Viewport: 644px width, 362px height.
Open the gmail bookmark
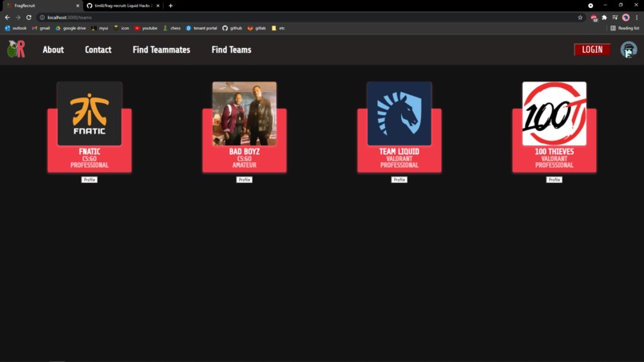click(x=41, y=28)
